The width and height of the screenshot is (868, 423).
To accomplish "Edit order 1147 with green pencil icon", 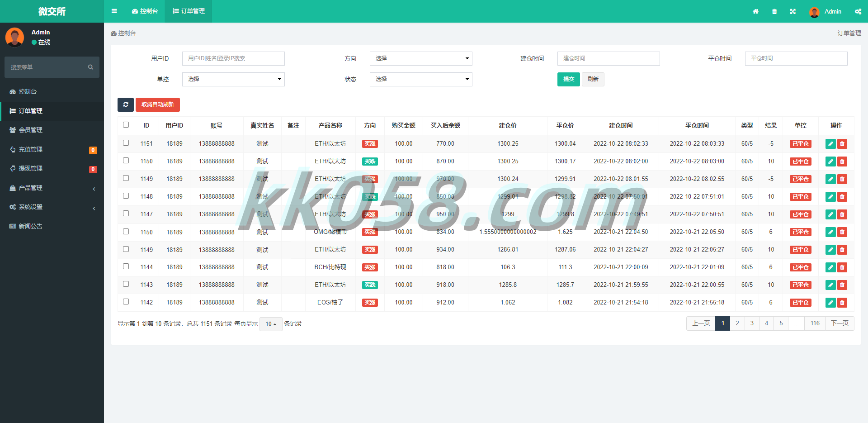I will pyautogui.click(x=830, y=214).
